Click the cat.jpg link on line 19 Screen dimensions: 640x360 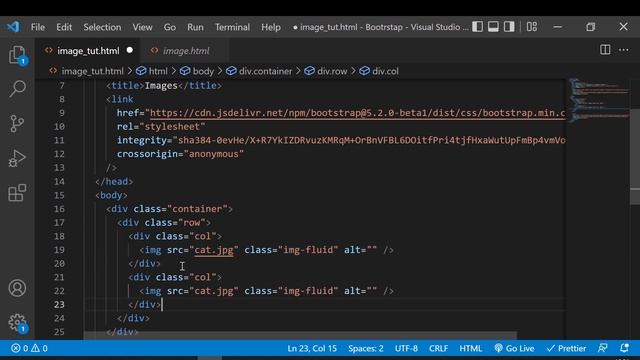pos(213,250)
